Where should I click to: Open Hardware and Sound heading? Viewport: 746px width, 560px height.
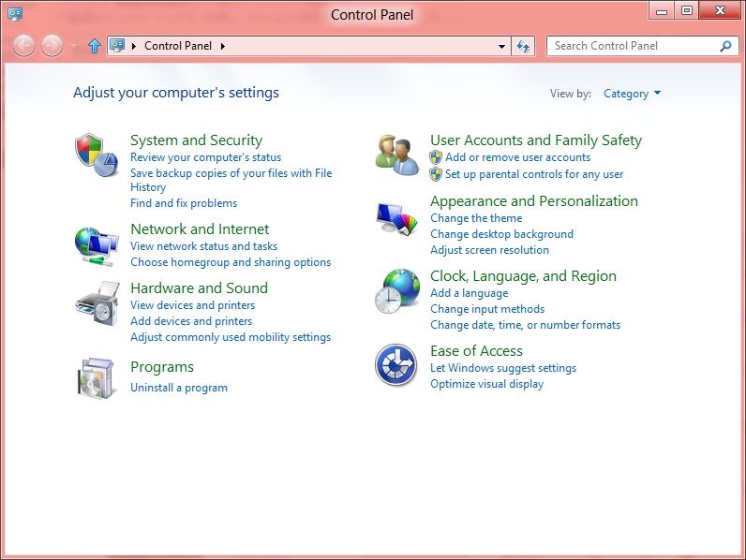(200, 288)
